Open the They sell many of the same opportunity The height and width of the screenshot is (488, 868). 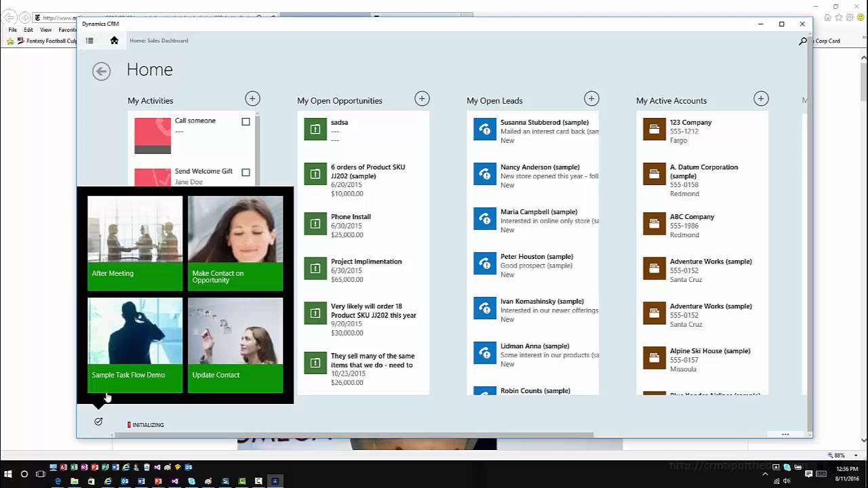(x=363, y=369)
